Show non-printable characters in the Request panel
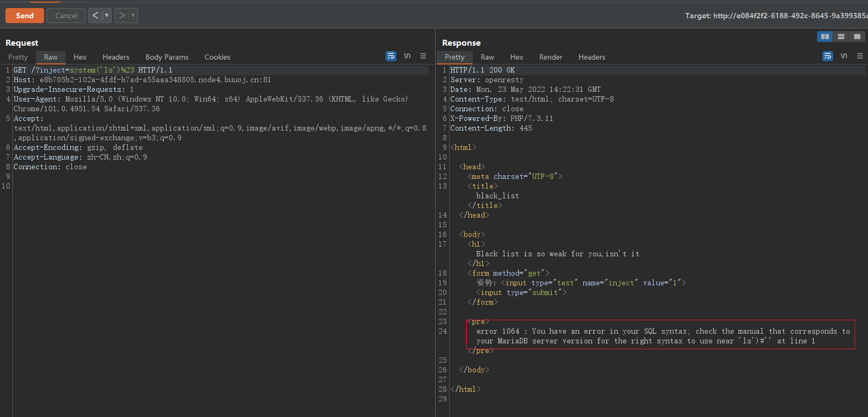 (407, 56)
